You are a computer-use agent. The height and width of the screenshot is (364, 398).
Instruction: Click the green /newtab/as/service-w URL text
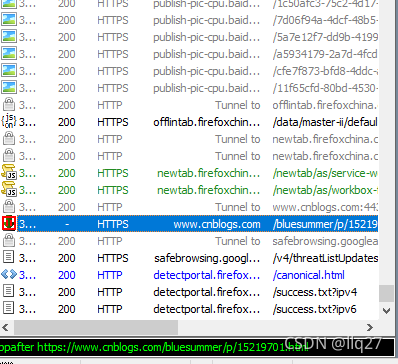[325, 173]
